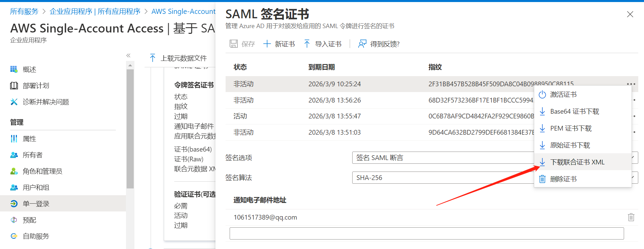The height and width of the screenshot is (249, 644).
Task: Click 上载元数据文件 button label
Action: pos(184,58)
